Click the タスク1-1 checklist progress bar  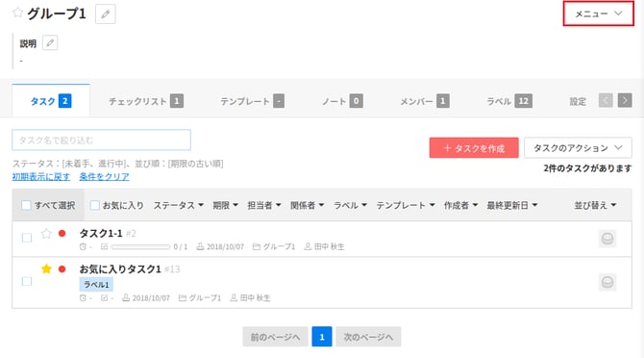(x=140, y=247)
